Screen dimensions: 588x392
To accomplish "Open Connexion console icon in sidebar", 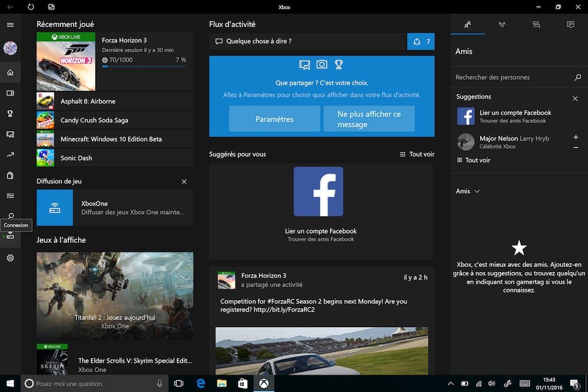I will (10, 236).
